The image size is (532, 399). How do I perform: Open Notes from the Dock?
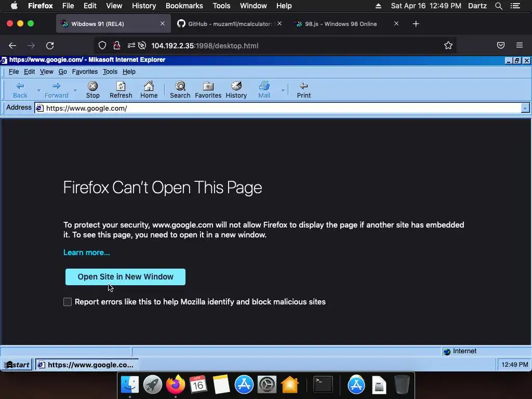click(221, 385)
